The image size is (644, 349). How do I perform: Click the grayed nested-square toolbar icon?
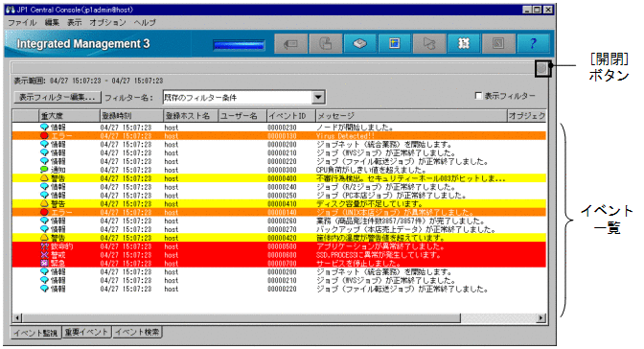click(498, 43)
